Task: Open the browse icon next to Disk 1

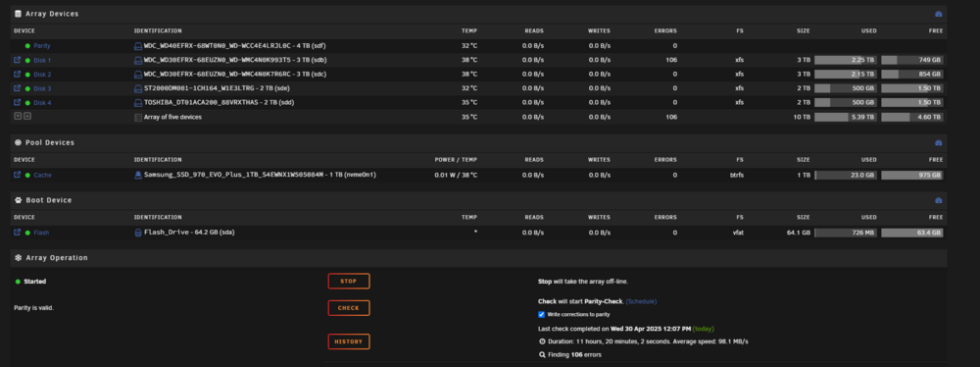Action: pos(17,60)
